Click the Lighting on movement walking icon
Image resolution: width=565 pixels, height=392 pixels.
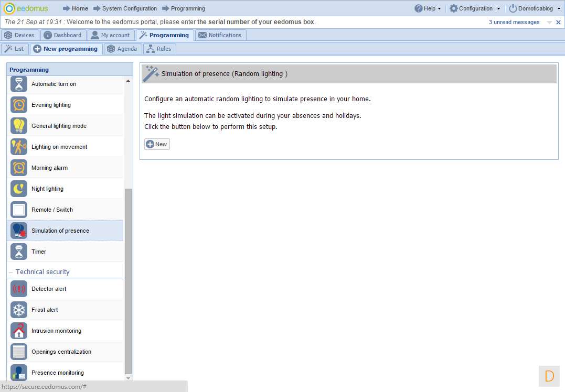coord(19,147)
